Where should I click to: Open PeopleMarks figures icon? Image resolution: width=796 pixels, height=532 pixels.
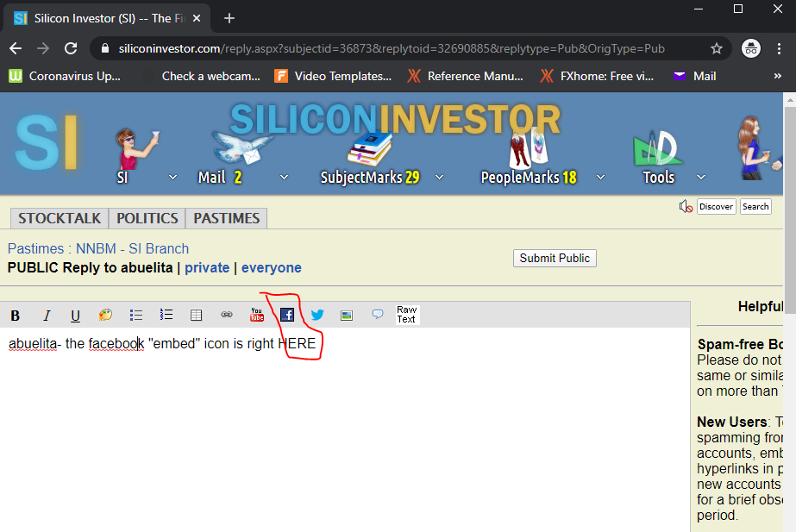click(x=528, y=148)
